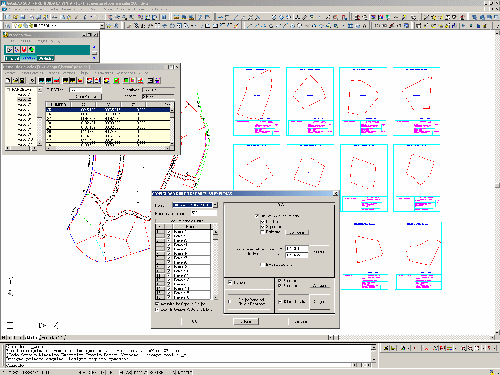
Task: Click the open-folder icon in parcel window toolbar
Action: 16,80
